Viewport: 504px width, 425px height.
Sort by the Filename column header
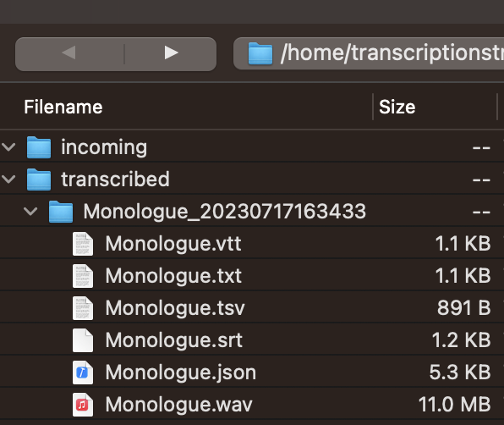click(63, 107)
